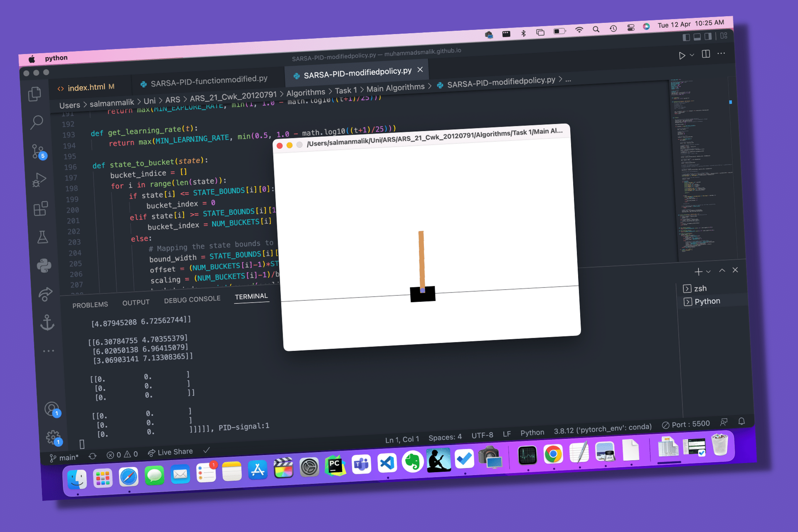Click the Run Python File play button
This screenshot has width=798, height=532.
[682, 56]
